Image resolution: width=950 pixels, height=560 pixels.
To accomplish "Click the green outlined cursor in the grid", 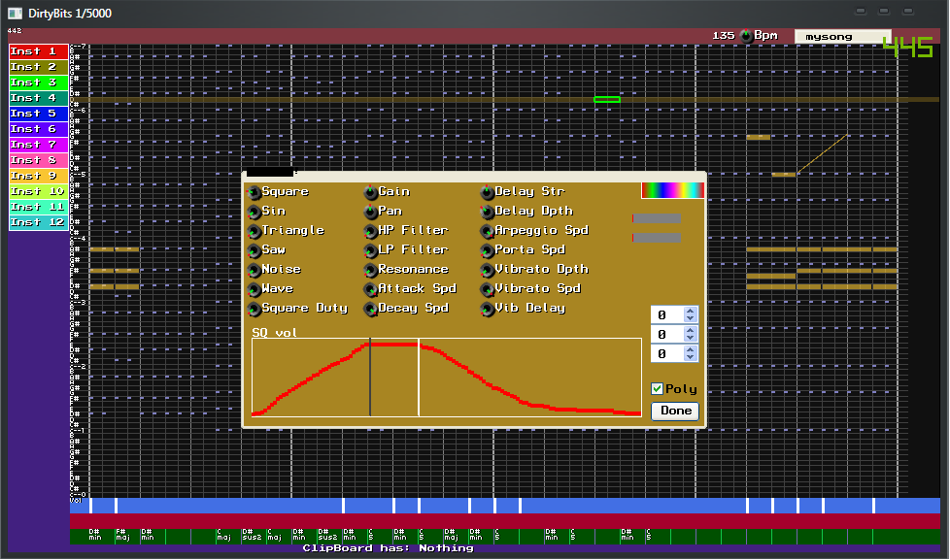I will [607, 99].
